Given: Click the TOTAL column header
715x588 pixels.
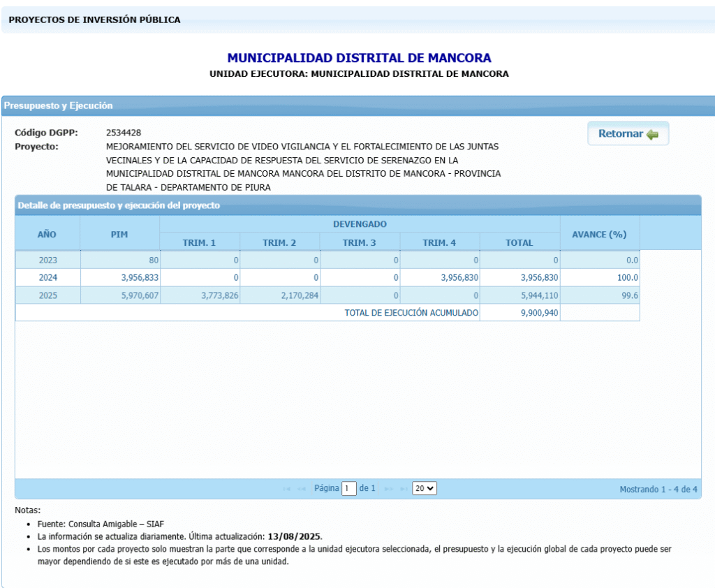Looking at the screenshot, I should [x=519, y=242].
